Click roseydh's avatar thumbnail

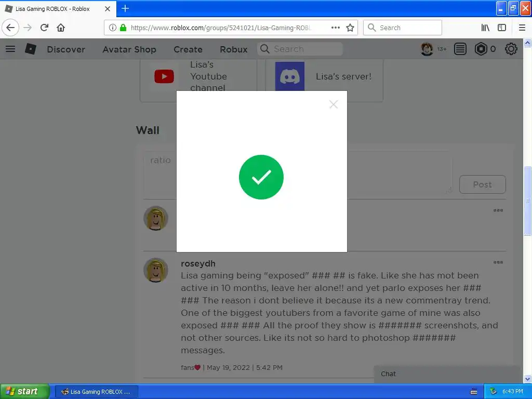tap(156, 270)
